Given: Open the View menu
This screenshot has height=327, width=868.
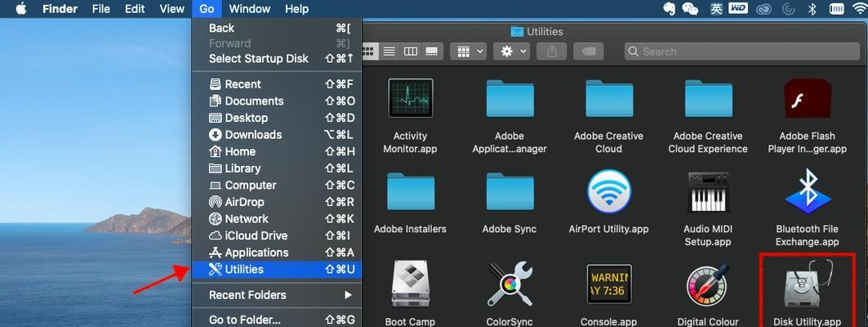Looking at the screenshot, I should 171,9.
